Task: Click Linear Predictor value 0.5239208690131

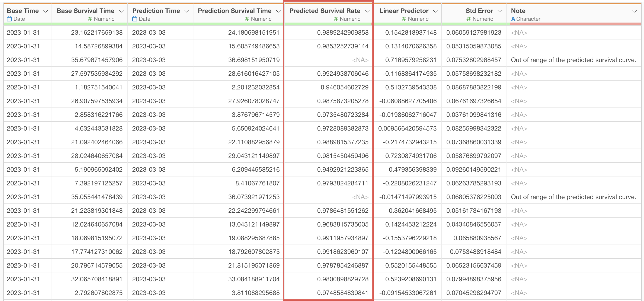Action: point(411,279)
